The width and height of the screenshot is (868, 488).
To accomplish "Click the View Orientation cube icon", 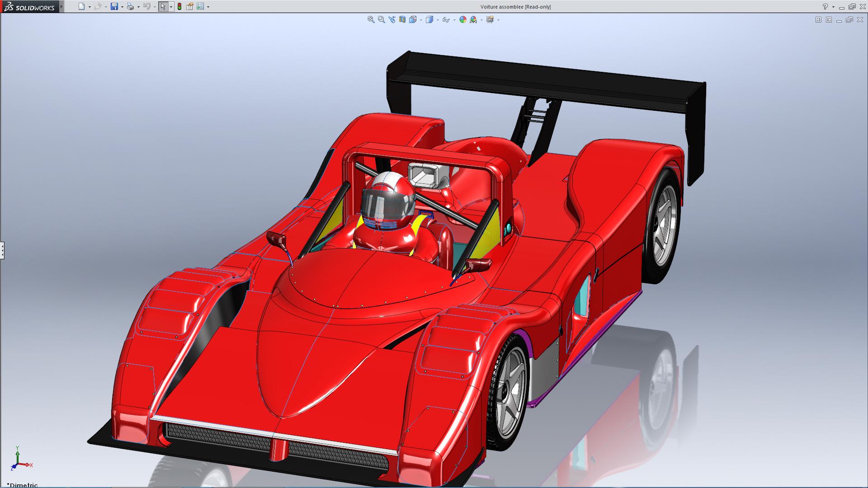I will [x=412, y=19].
